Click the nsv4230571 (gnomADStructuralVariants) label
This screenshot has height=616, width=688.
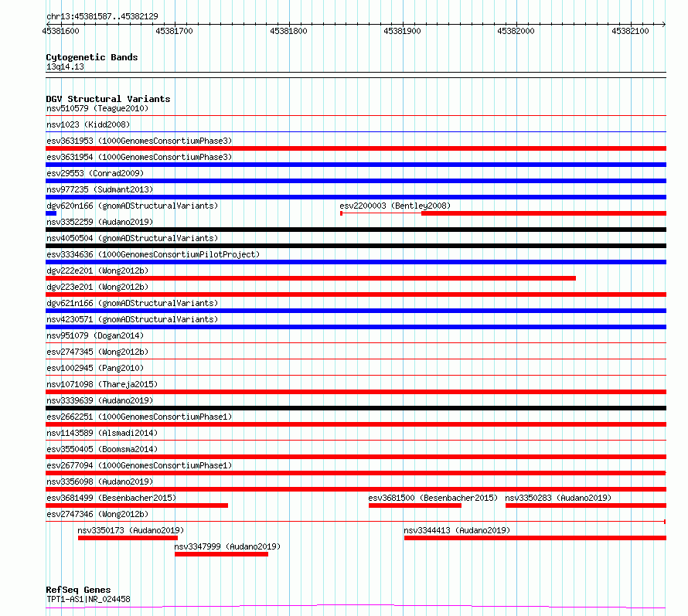tap(132, 319)
